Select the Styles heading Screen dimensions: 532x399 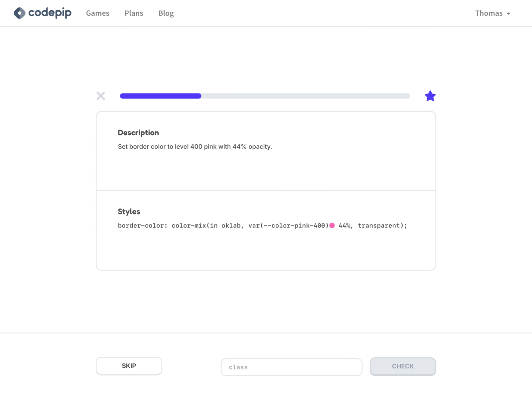[129, 211]
